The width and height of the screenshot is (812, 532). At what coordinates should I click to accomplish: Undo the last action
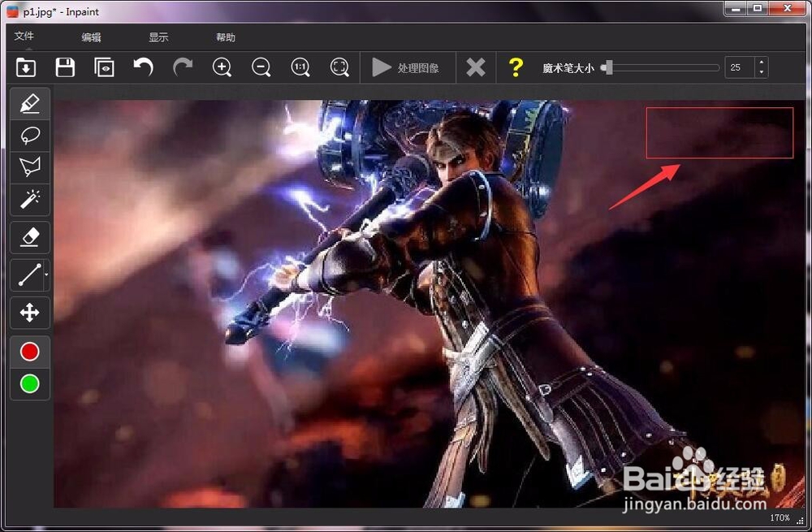(144, 67)
